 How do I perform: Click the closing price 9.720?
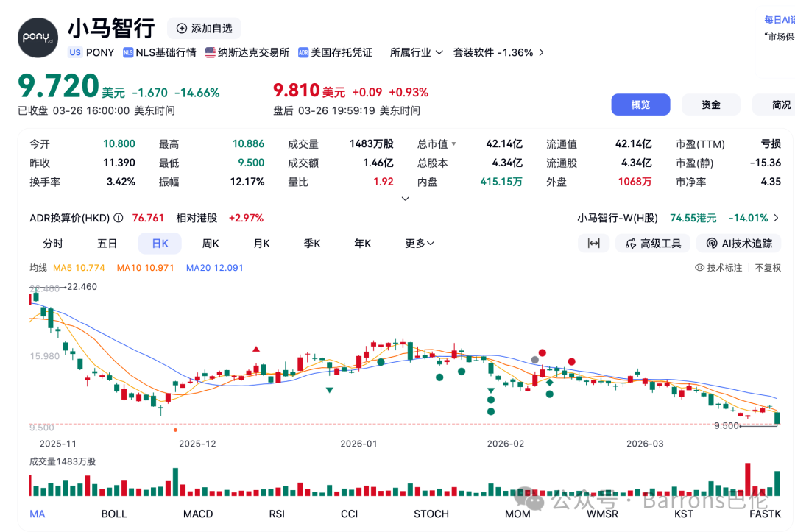point(58,85)
